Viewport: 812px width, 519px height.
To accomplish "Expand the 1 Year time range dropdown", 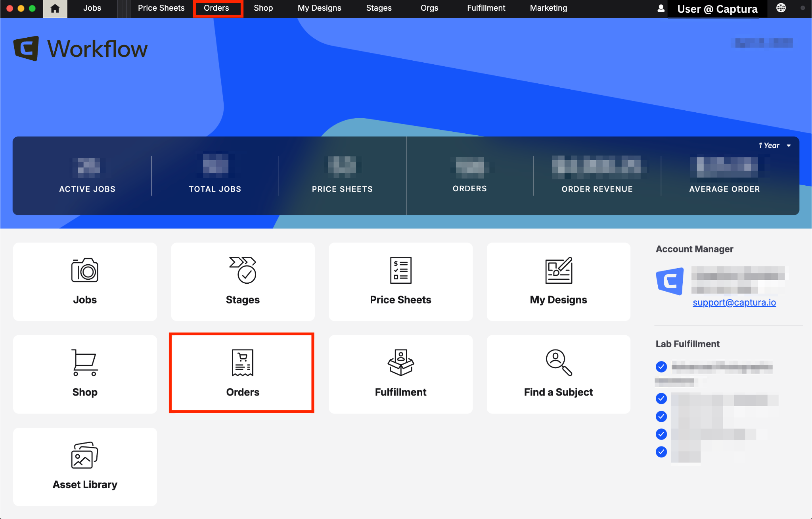I will [775, 146].
